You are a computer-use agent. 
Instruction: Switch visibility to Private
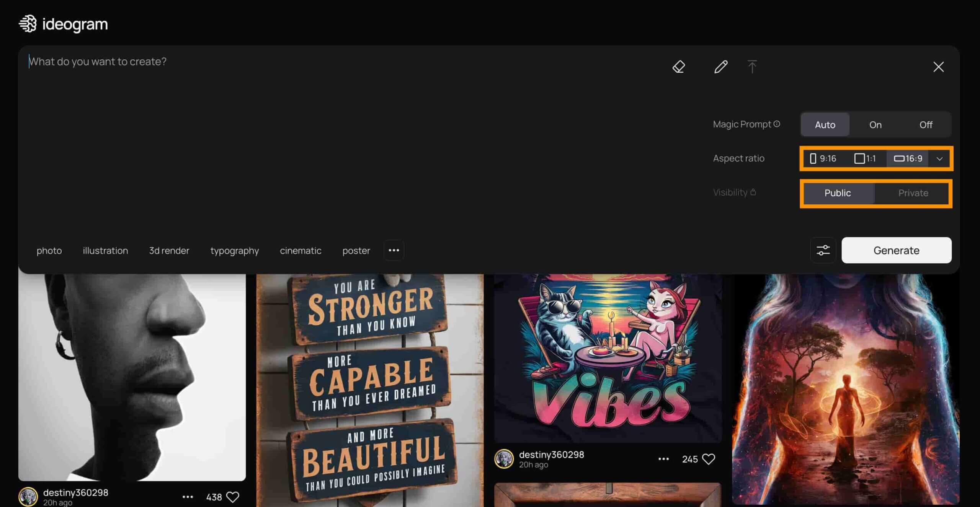[x=913, y=193]
